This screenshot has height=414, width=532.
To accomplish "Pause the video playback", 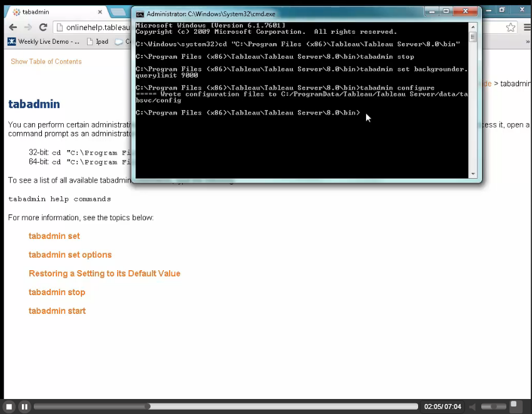I will (24, 406).
